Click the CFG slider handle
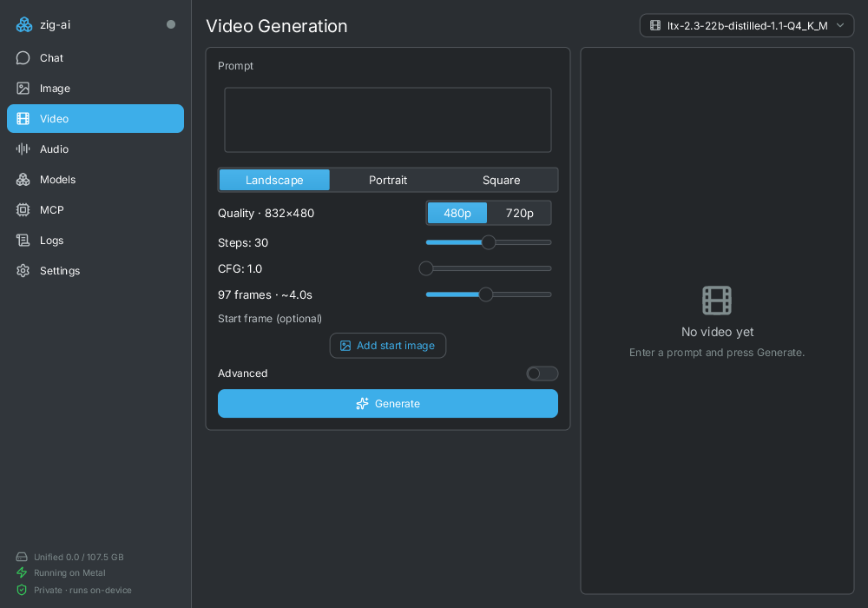This screenshot has width=868, height=608. click(x=425, y=268)
